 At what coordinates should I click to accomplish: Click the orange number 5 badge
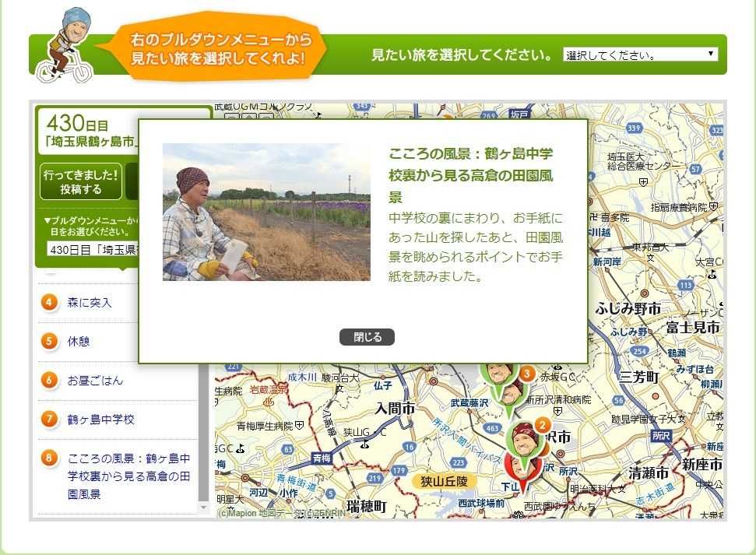tap(49, 341)
